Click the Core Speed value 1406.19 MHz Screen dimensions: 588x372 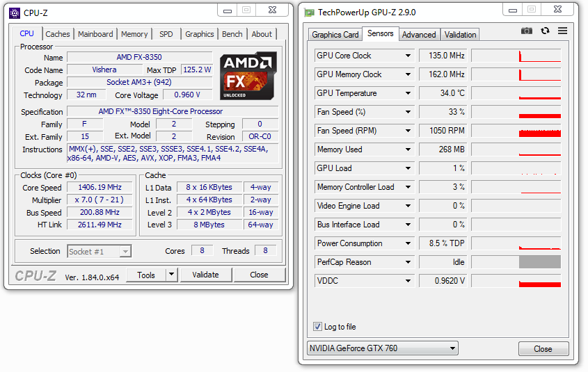(x=100, y=187)
